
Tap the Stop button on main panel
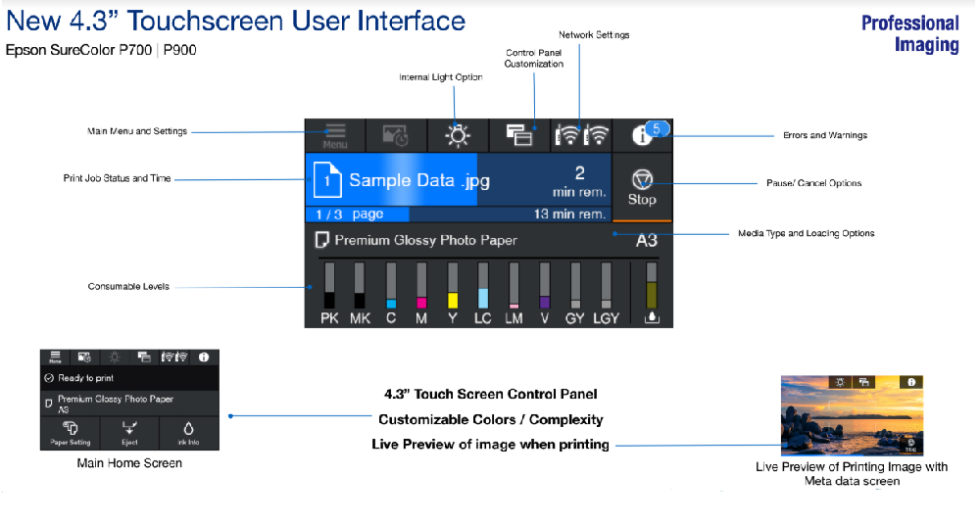coord(642,187)
